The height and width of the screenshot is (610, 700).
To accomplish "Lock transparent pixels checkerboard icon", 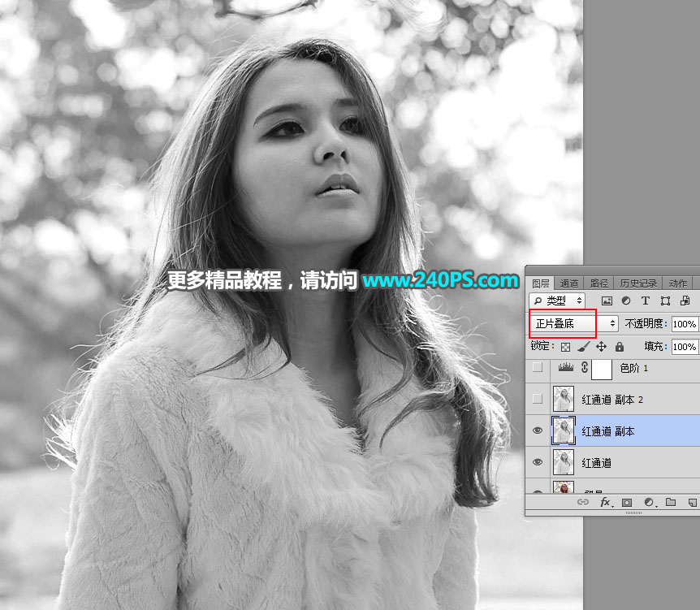I will pyautogui.click(x=565, y=347).
